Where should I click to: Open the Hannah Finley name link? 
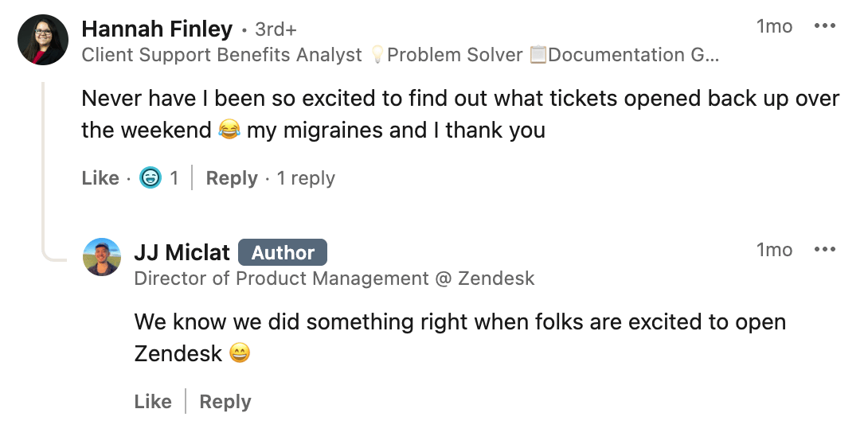[x=157, y=29]
